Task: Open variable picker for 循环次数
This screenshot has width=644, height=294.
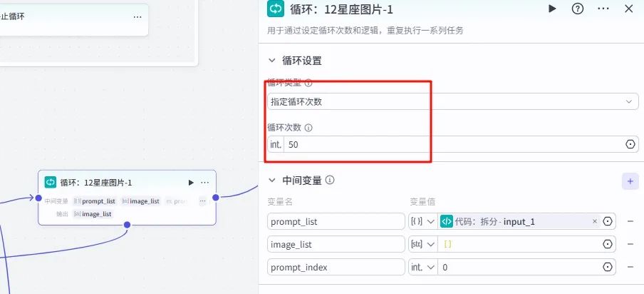Action: tap(630, 144)
